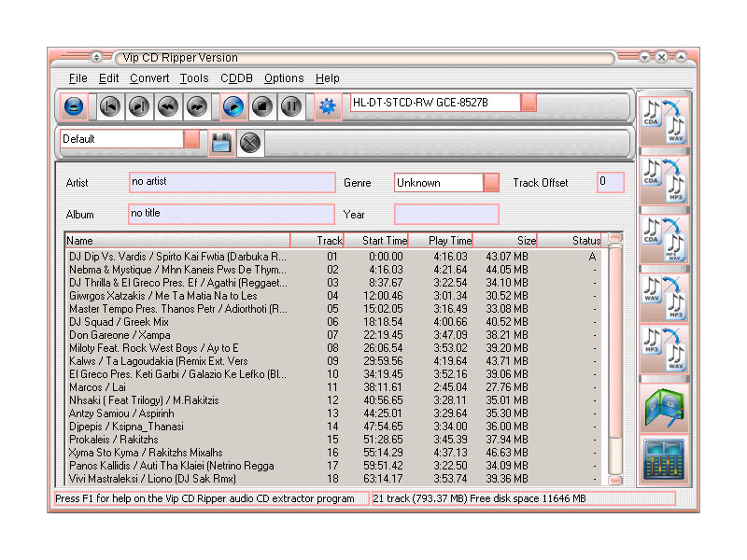The height and width of the screenshot is (560, 747).
Task: Open the CDDB menu
Action: tap(236, 78)
